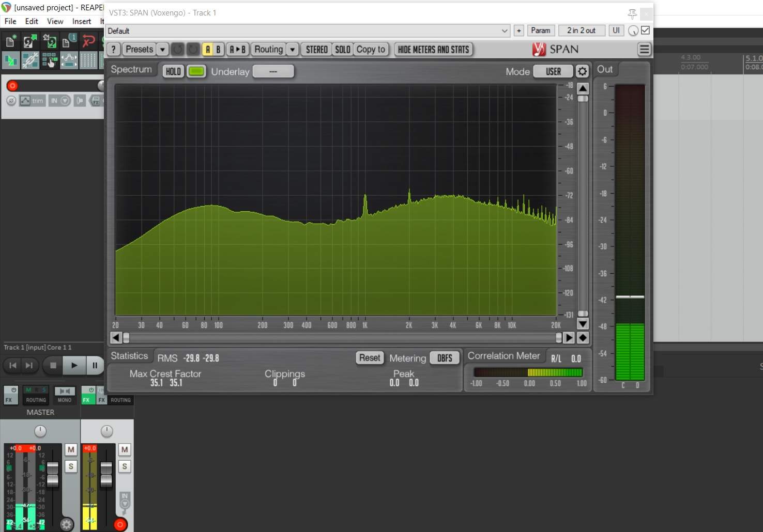Toggle SOLO in SPAN toolbar
763x532 pixels.
343,50
